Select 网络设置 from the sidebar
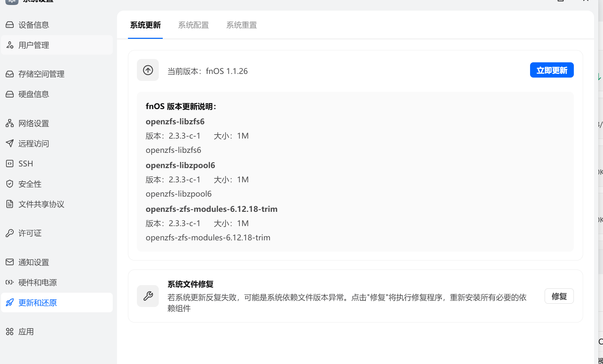The image size is (603, 364). pyautogui.click(x=57, y=123)
